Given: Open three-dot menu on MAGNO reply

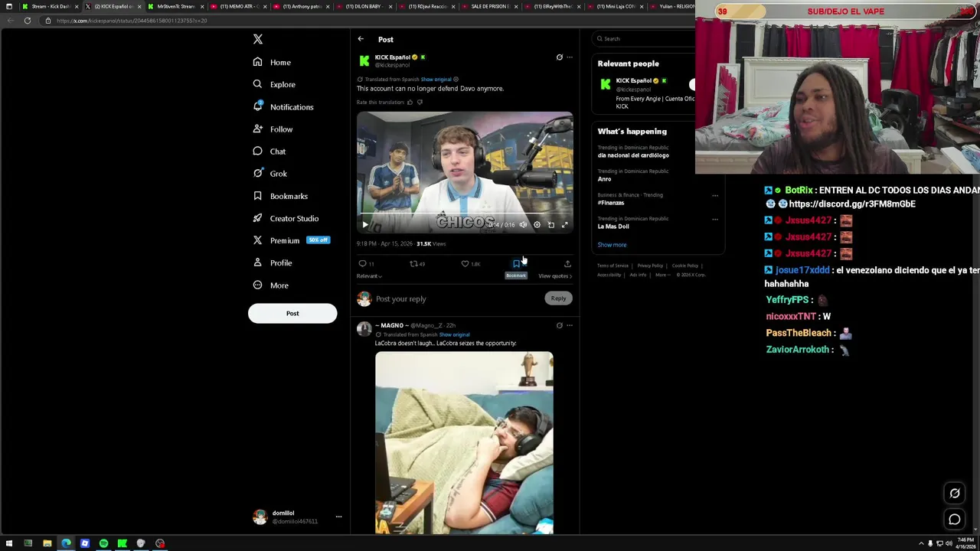Looking at the screenshot, I should 569,326.
